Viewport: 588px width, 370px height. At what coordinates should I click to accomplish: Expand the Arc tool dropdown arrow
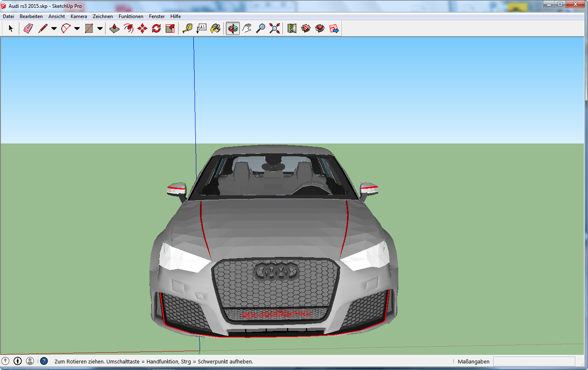tap(77, 29)
